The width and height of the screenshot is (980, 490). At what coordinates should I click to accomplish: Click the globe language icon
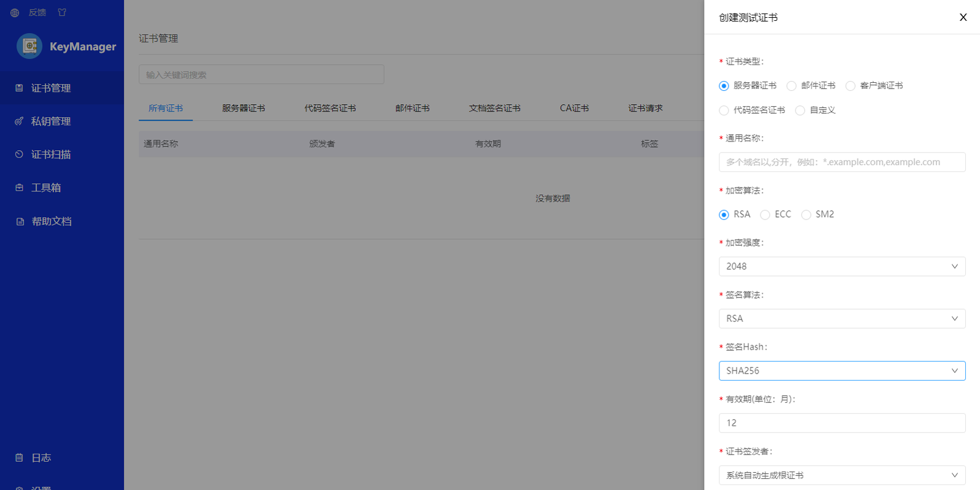tap(15, 12)
